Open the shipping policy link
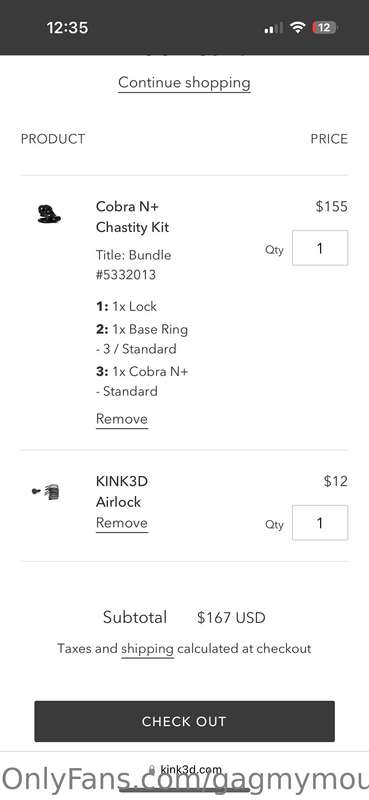Image resolution: width=369 pixels, height=800 pixels. (x=147, y=649)
